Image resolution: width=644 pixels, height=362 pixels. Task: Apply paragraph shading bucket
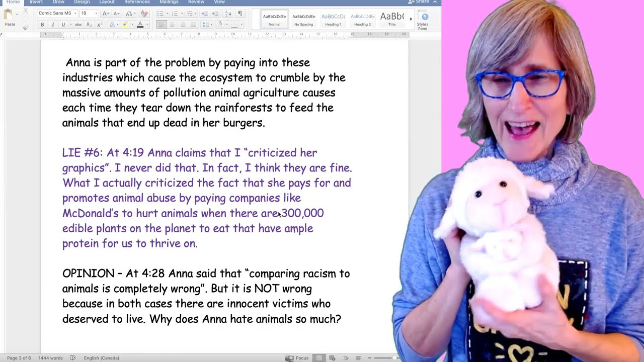coord(220,25)
